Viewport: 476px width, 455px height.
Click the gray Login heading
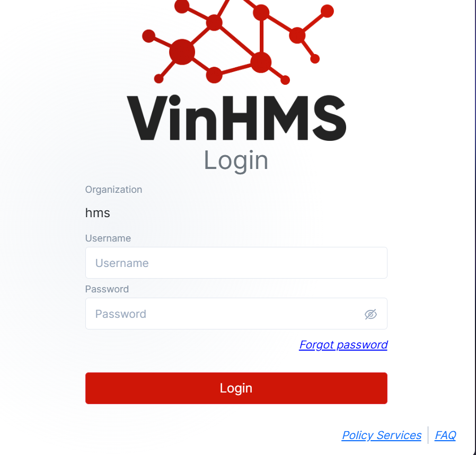(x=236, y=161)
